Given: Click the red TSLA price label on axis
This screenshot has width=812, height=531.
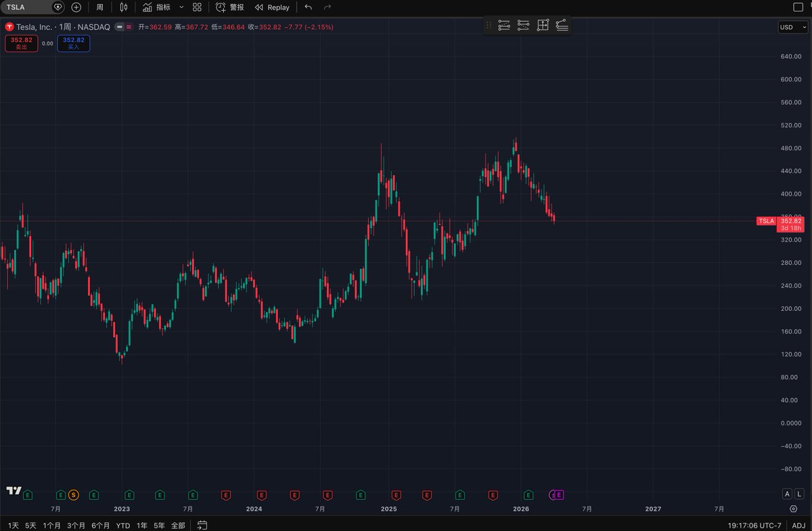Looking at the screenshot, I should click(x=766, y=221).
